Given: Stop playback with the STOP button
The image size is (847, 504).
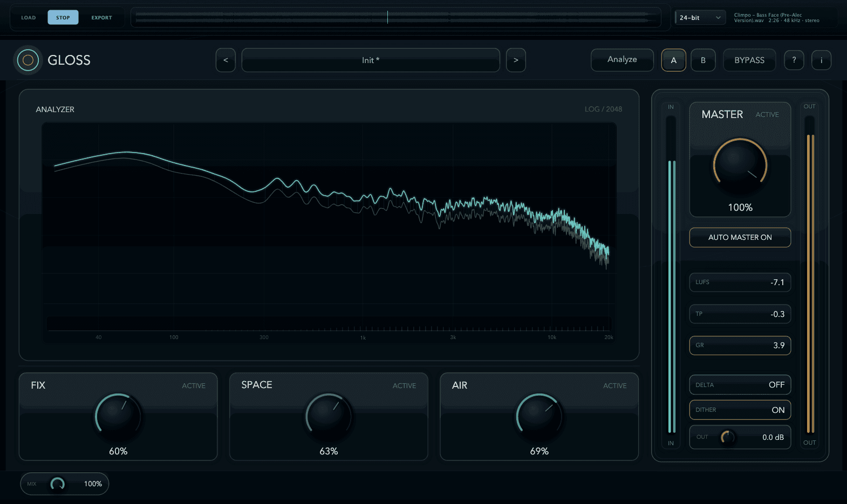Looking at the screenshot, I should tap(63, 18).
